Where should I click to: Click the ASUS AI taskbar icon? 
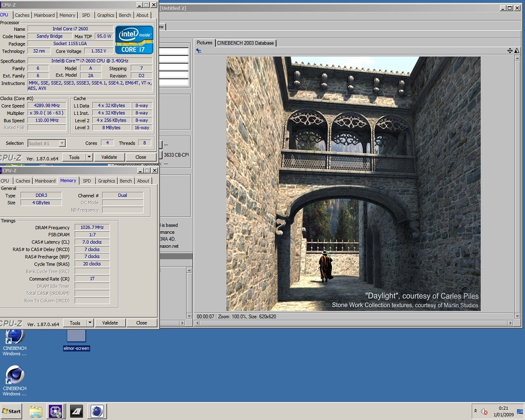(x=76, y=411)
